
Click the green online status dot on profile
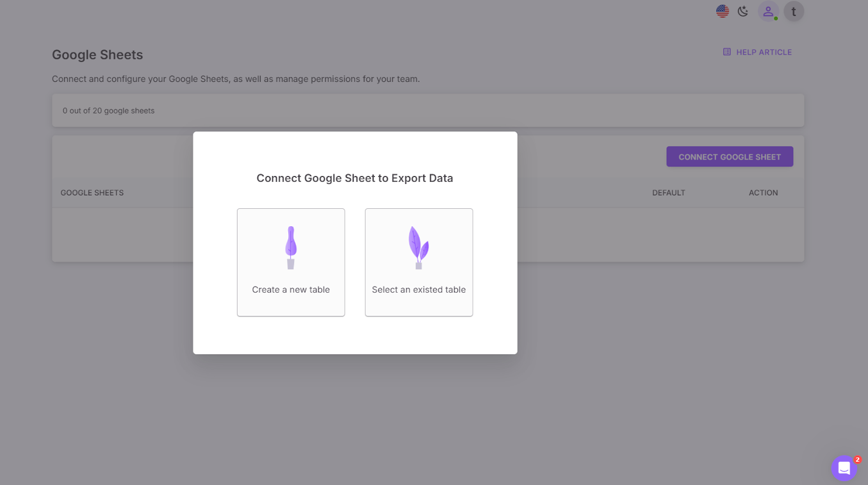coord(774,18)
